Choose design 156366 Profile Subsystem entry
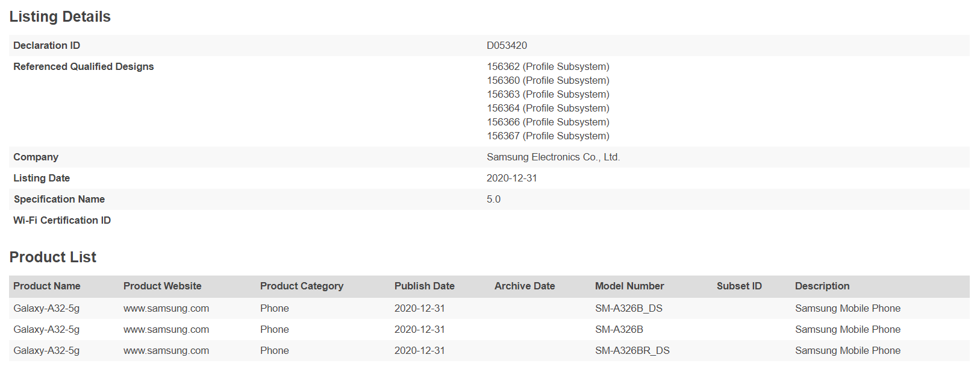This screenshot has height=372, width=980. 548,122
